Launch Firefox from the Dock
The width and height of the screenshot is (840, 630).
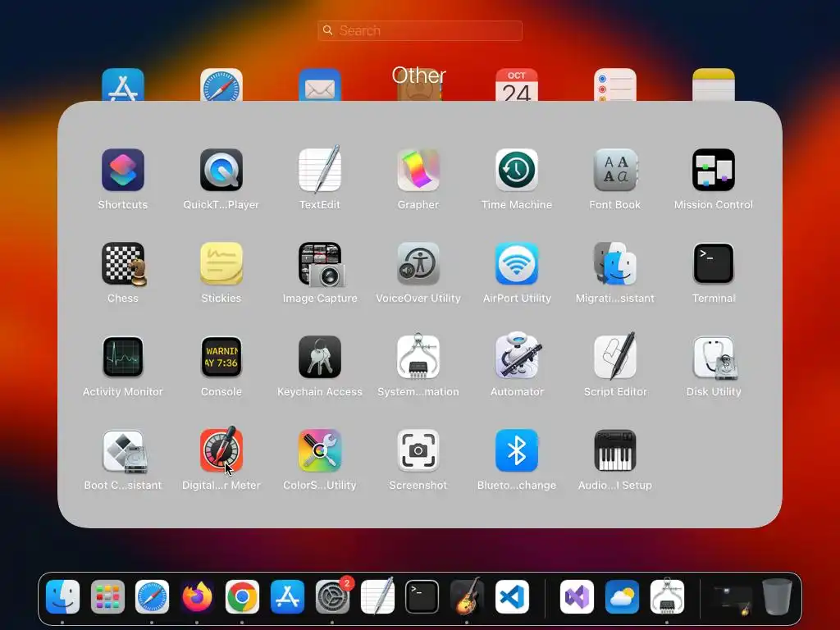pos(197,597)
